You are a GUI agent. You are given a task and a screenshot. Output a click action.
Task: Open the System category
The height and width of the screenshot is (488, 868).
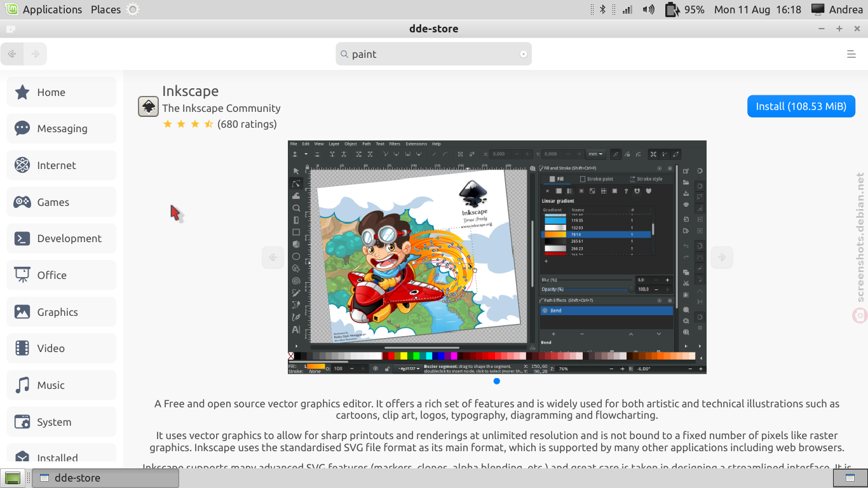[61, 422]
